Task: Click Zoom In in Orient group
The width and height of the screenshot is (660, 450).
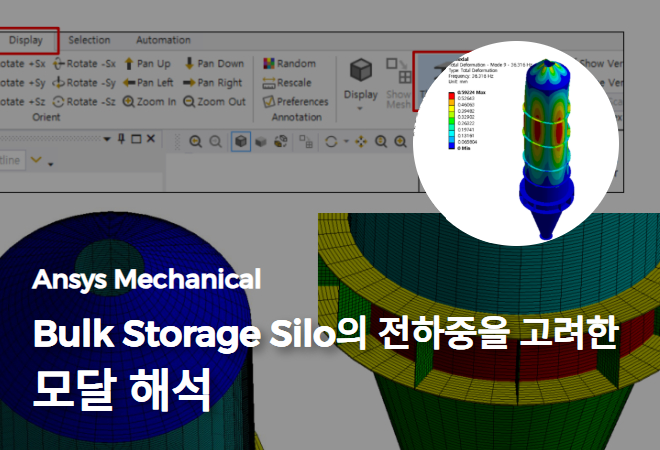Action: click(x=149, y=101)
